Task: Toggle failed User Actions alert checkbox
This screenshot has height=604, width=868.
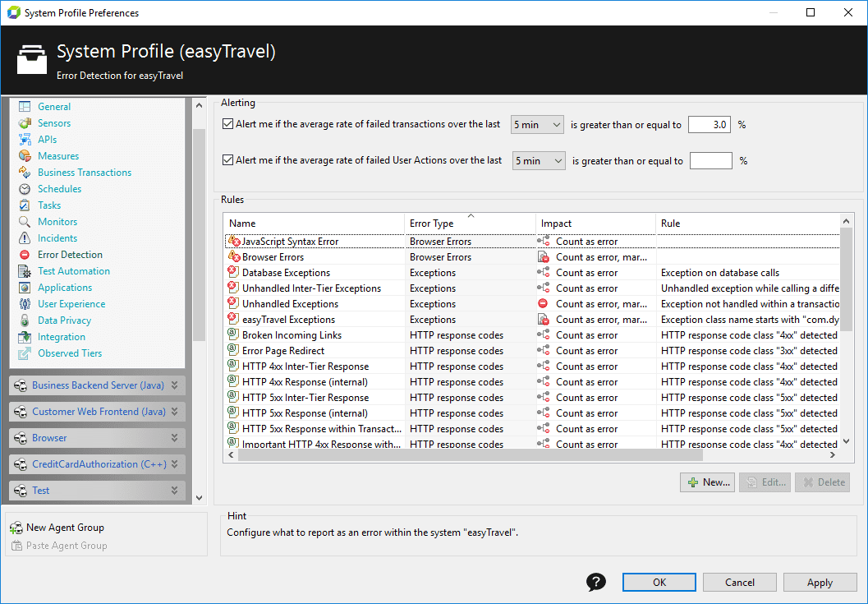Action: click(x=227, y=160)
